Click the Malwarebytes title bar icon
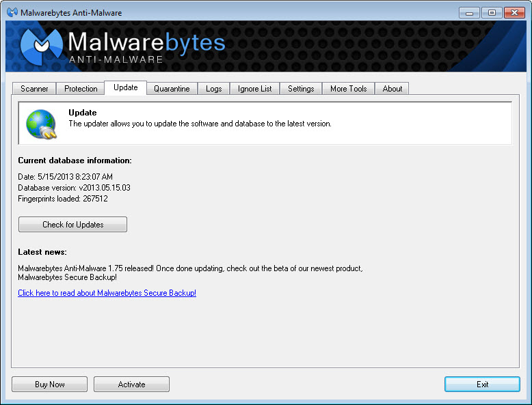532x405 pixels. [12, 12]
